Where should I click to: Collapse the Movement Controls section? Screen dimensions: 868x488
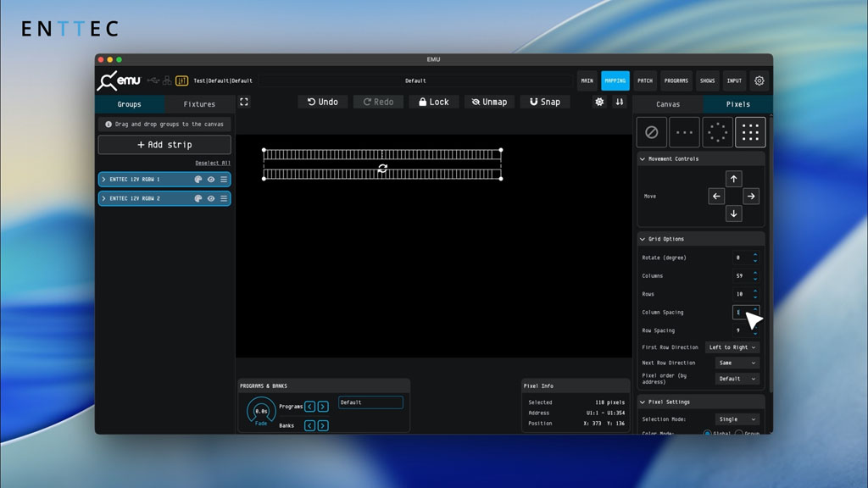tap(643, 159)
